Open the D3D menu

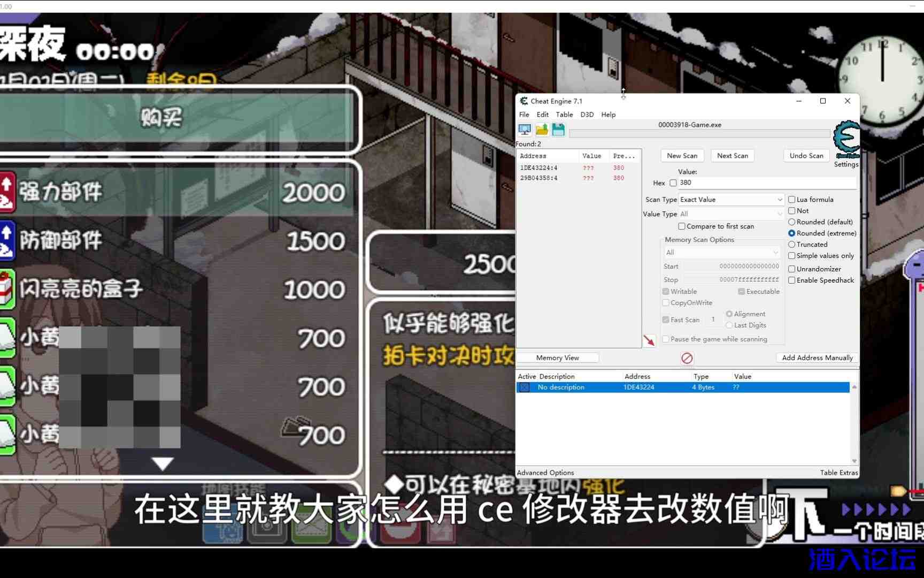(x=587, y=115)
